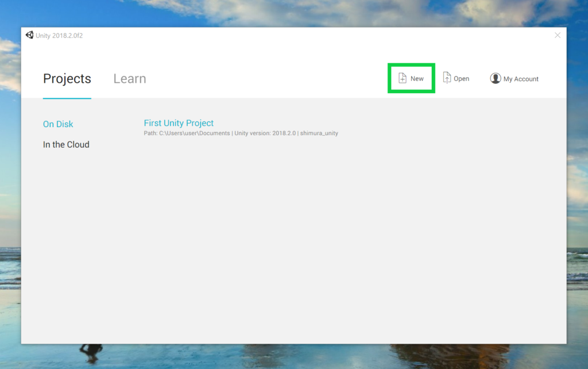Click the shimura_unity owner name text
The image size is (588, 369).
point(319,133)
